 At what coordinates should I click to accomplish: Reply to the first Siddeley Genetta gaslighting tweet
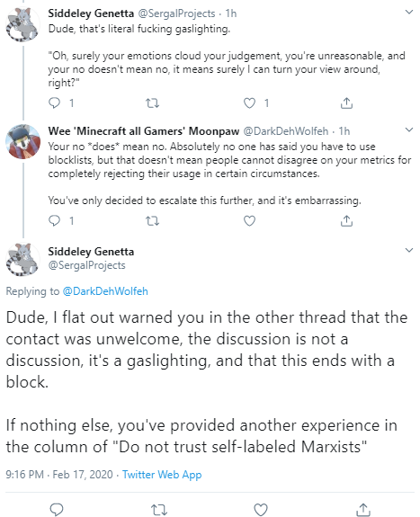pyautogui.click(x=55, y=103)
